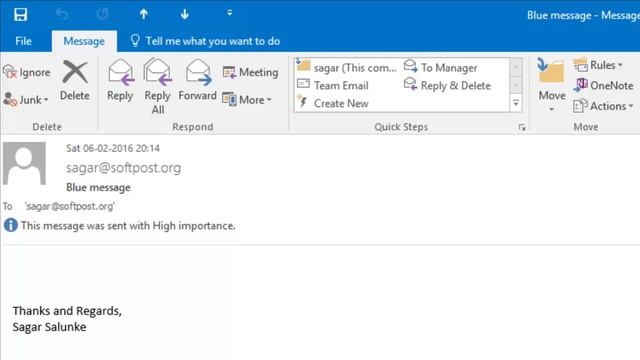Viewport: 640px width, 360px height.
Task: Run the sagar (This com... quick step
Action: [347, 67]
